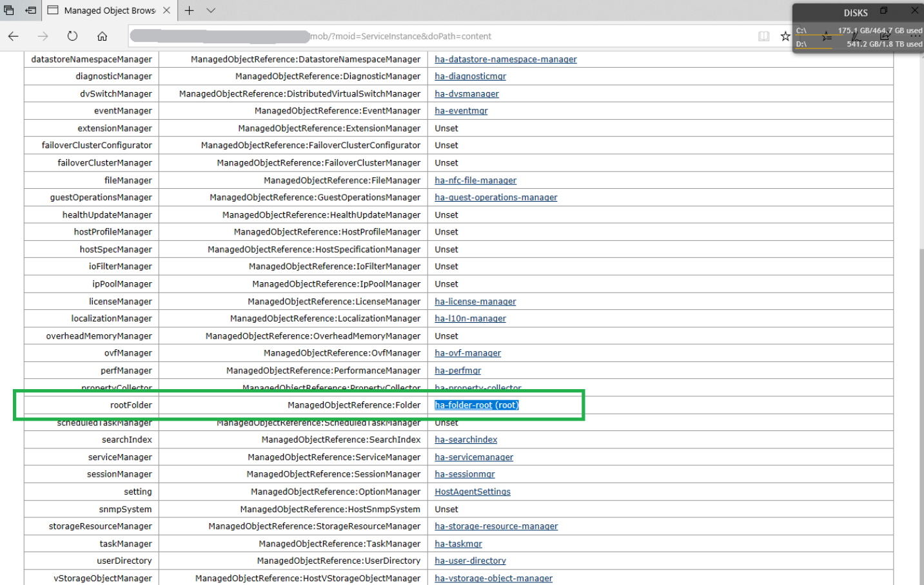Open the ha-folder-root (root) link
Screen dimensions: 924x585
tap(476, 405)
